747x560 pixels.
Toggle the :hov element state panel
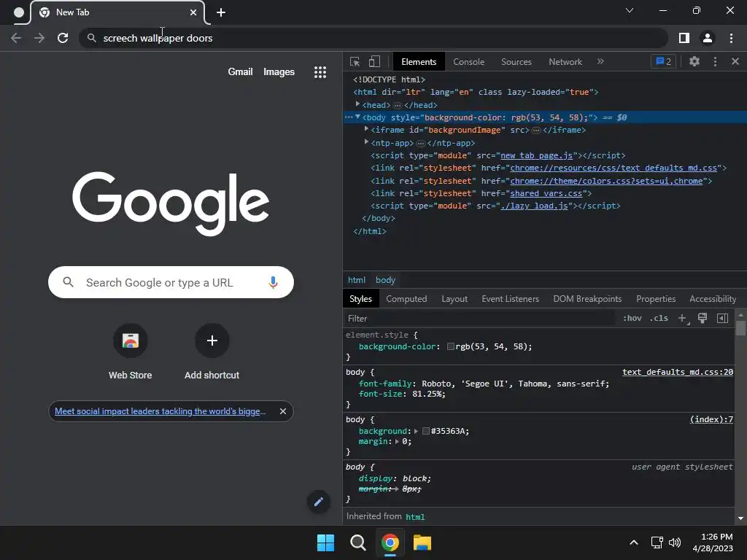coord(632,318)
